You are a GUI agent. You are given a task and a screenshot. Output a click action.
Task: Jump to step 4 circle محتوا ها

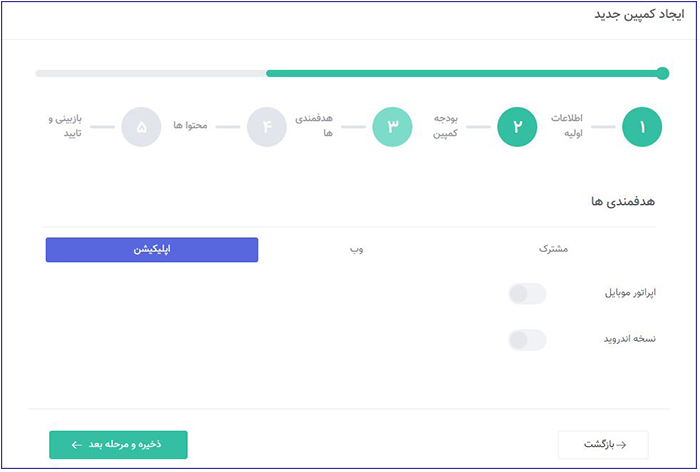pos(267,127)
